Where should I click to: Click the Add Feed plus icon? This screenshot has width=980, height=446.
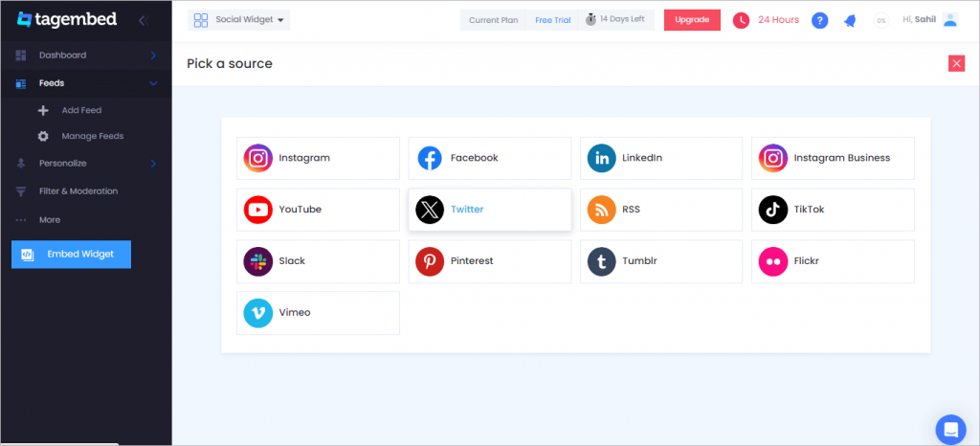click(x=43, y=111)
